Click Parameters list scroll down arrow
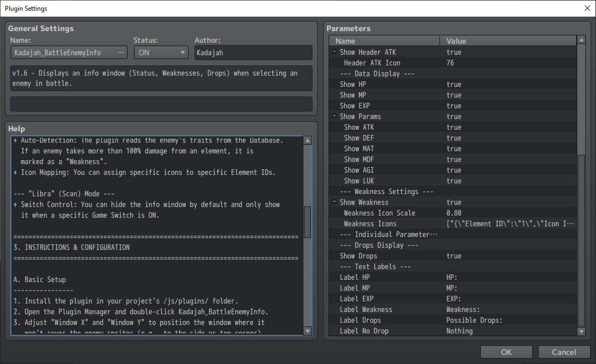The width and height of the screenshot is (596, 364). click(x=581, y=331)
